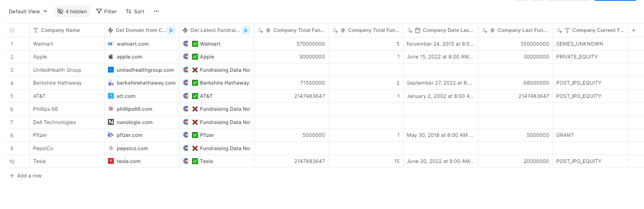The width and height of the screenshot is (644, 209).
Task: Click green check in AT&T fundraising cell
Action: (x=195, y=96)
